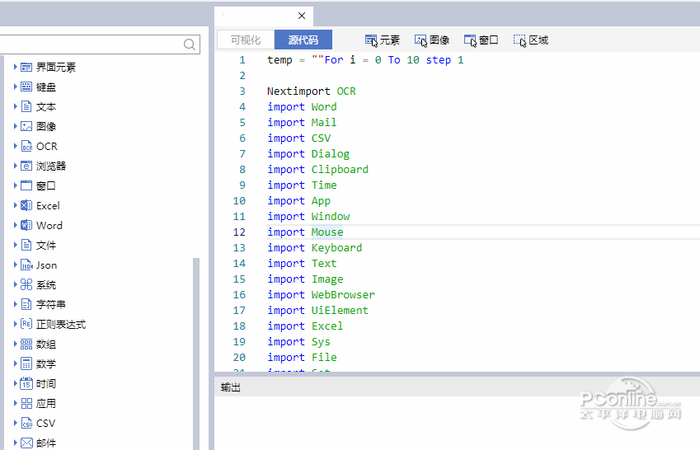Expand the Json category arrow
The width and height of the screenshot is (700, 450).
[x=15, y=265]
